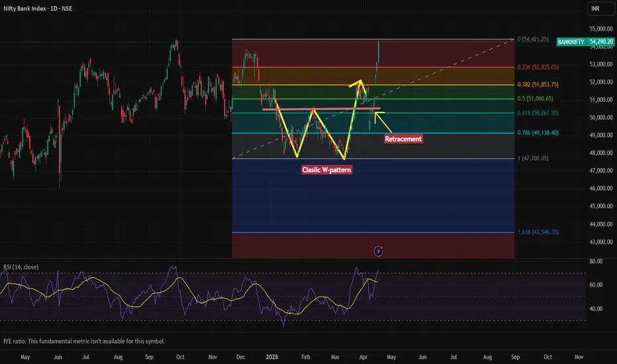
Task: Click the RSI (14, close) indicator label
Action: pyautogui.click(x=21, y=267)
